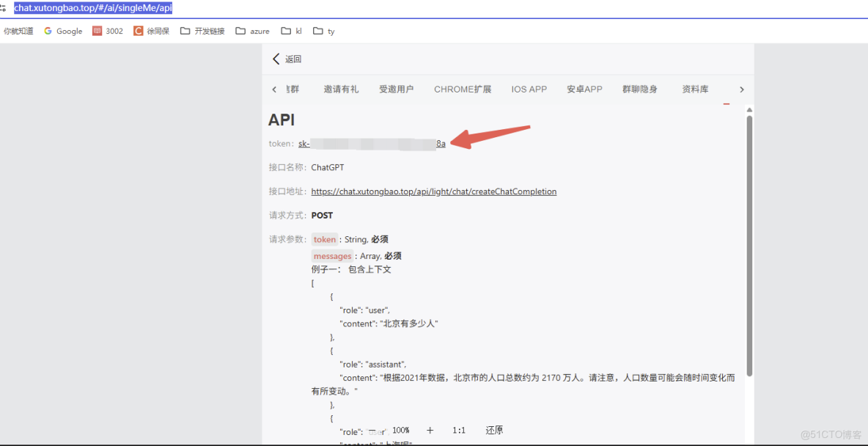Click the back chevron beside 返回
Screen dimensions: 868x446
[276, 59]
